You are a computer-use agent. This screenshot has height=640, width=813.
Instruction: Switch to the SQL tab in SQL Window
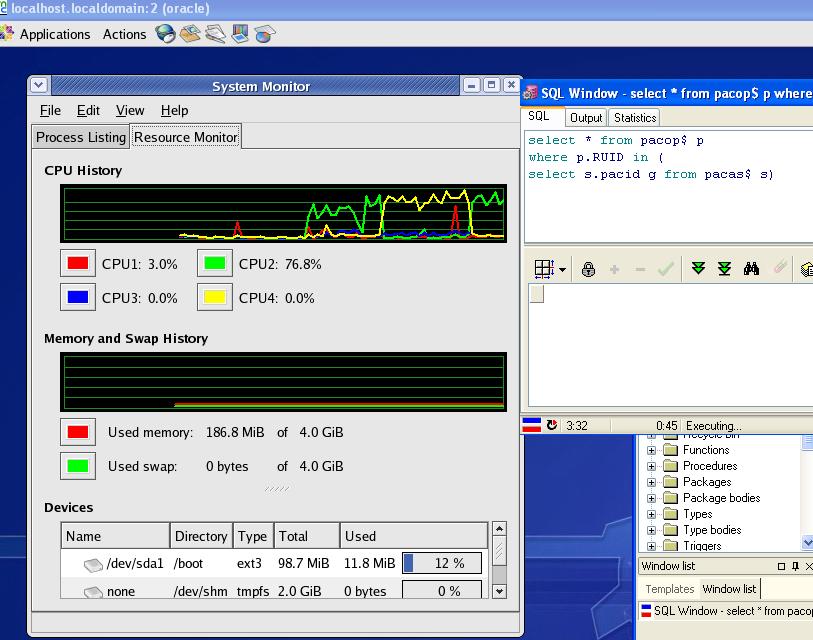click(539, 116)
